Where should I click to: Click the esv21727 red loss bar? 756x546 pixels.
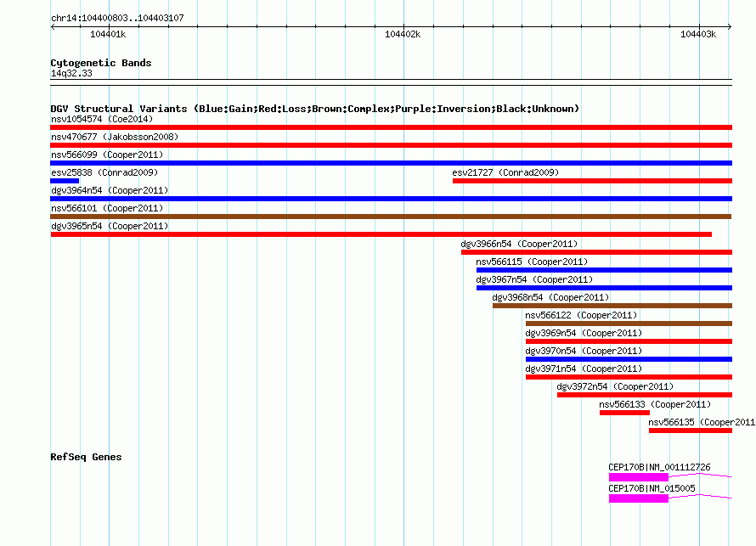coord(592,181)
